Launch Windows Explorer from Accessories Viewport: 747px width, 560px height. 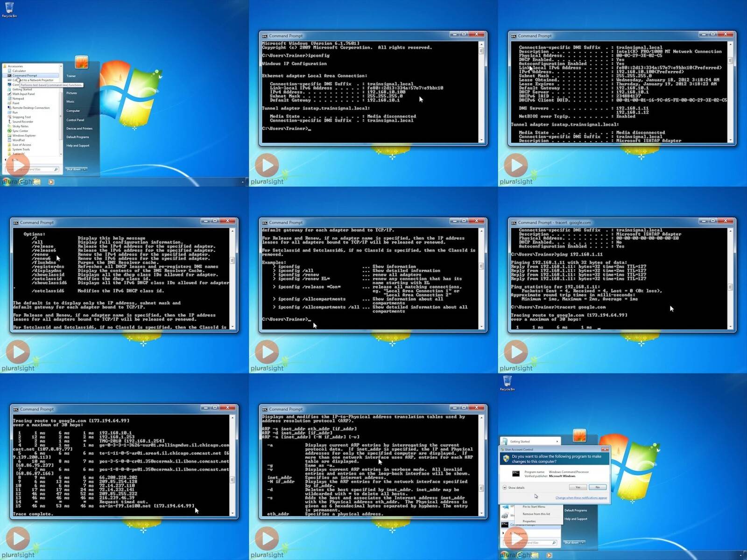click(24, 136)
